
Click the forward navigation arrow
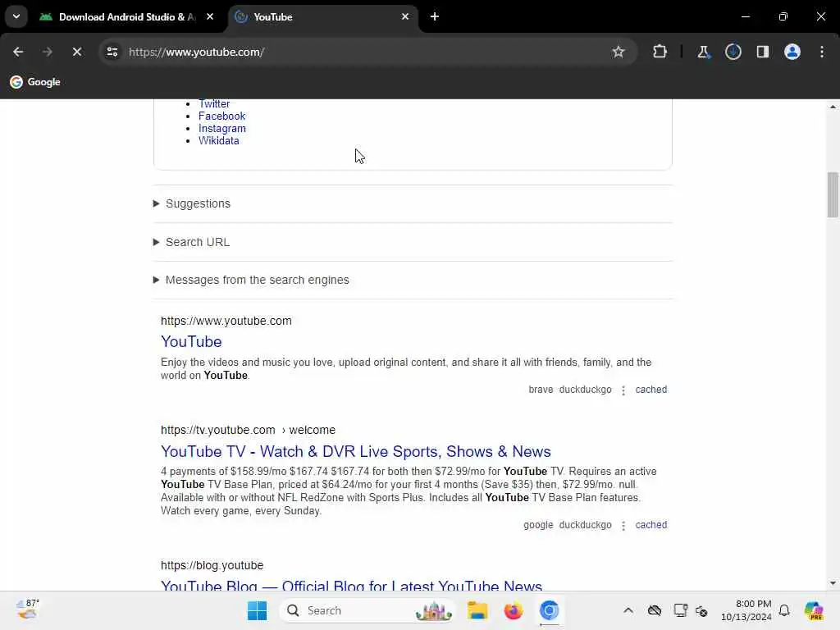click(47, 52)
